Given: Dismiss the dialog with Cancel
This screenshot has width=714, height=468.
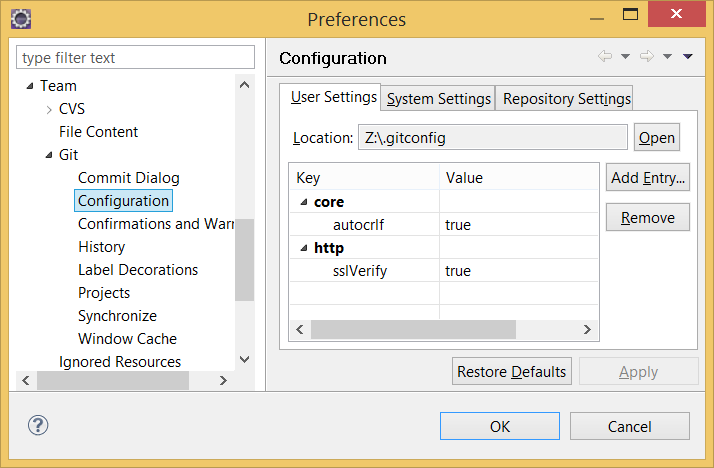Looking at the screenshot, I should (x=629, y=426).
